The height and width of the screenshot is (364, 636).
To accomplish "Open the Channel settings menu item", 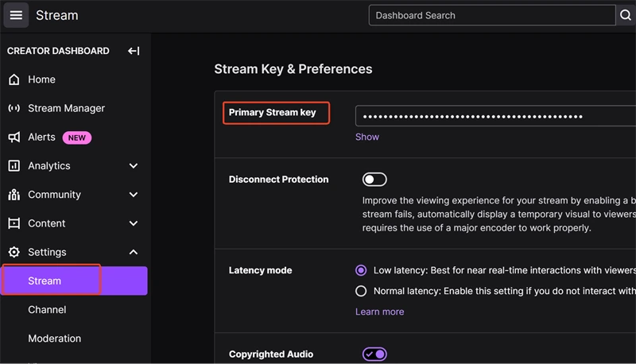I will point(47,309).
